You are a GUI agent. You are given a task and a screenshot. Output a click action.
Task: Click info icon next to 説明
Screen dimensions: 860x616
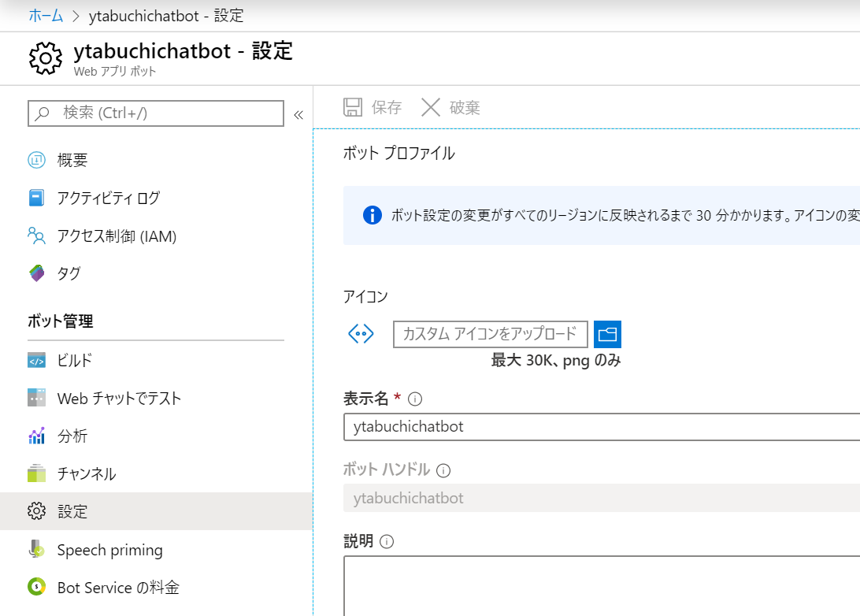point(387,541)
